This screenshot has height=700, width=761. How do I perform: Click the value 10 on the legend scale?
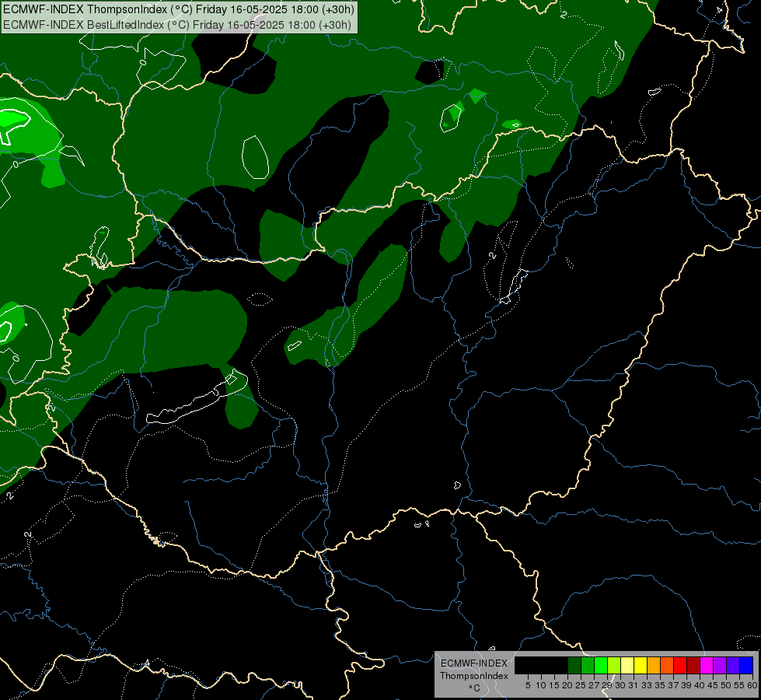pos(541,685)
